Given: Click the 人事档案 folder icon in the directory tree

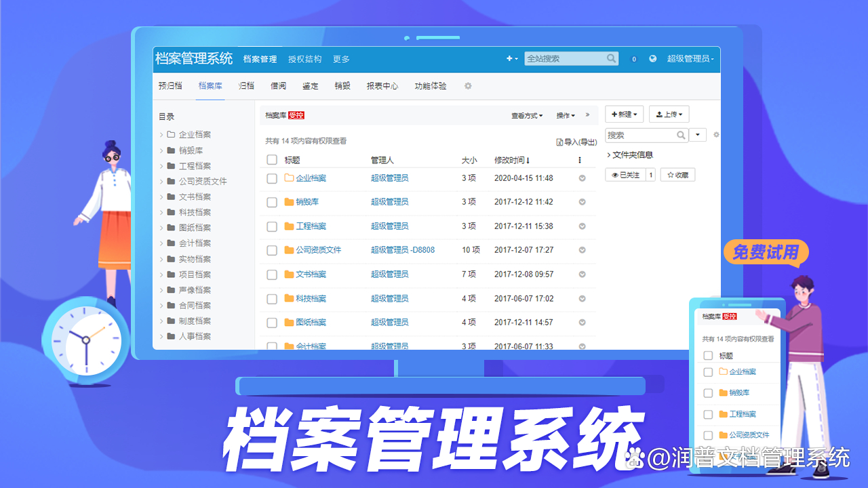Looking at the screenshot, I should 172,336.
